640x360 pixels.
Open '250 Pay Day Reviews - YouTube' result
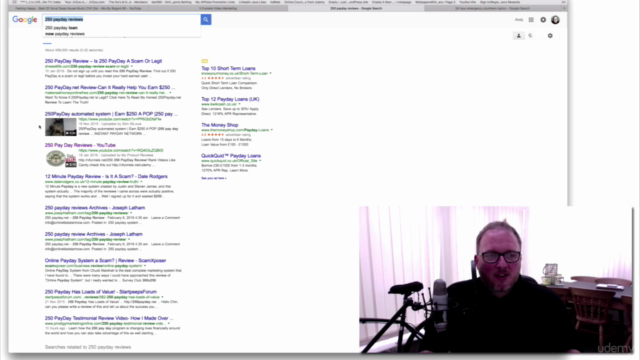point(80,145)
